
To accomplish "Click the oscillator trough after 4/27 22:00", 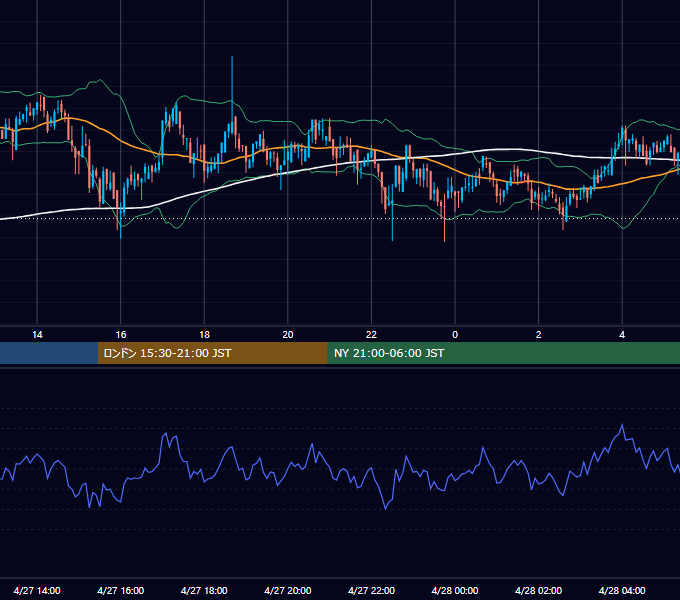I will tap(386, 508).
